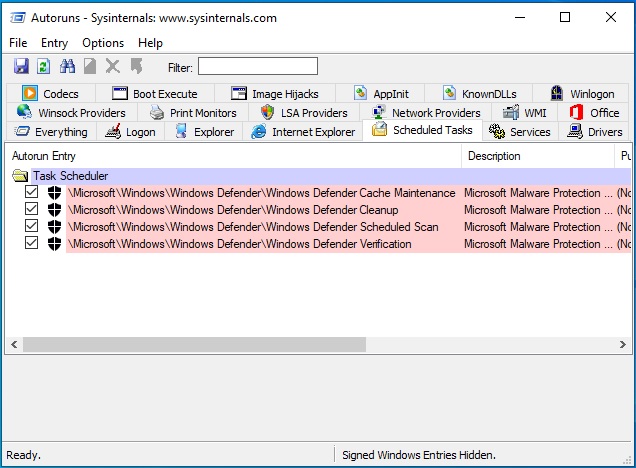
Task: Toggle the Windows Defender Scheduled Scan checkbox
Action: (32, 227)
